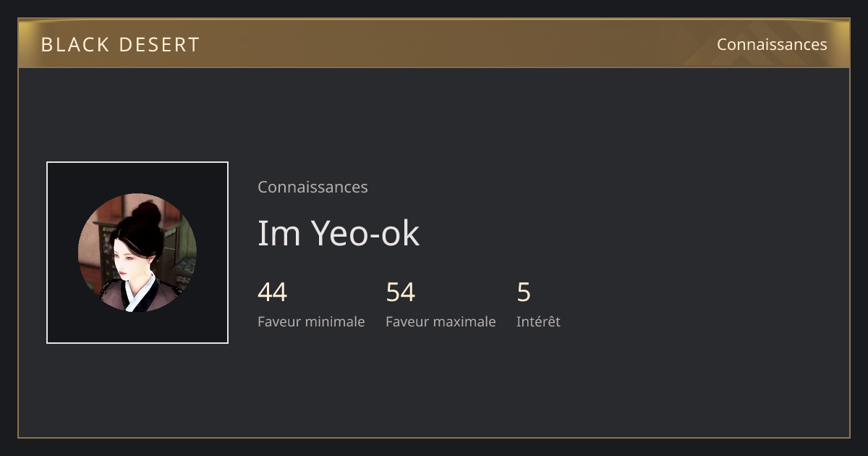Click the gold header banner center
Screen dimensions: 868x456
[434, 43]
